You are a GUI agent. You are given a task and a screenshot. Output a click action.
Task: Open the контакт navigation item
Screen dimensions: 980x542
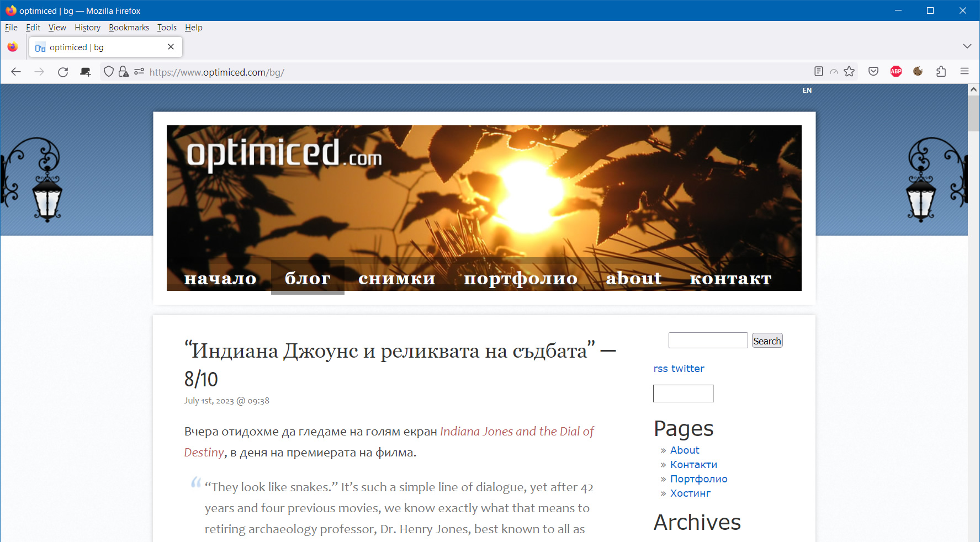[730, 278]
